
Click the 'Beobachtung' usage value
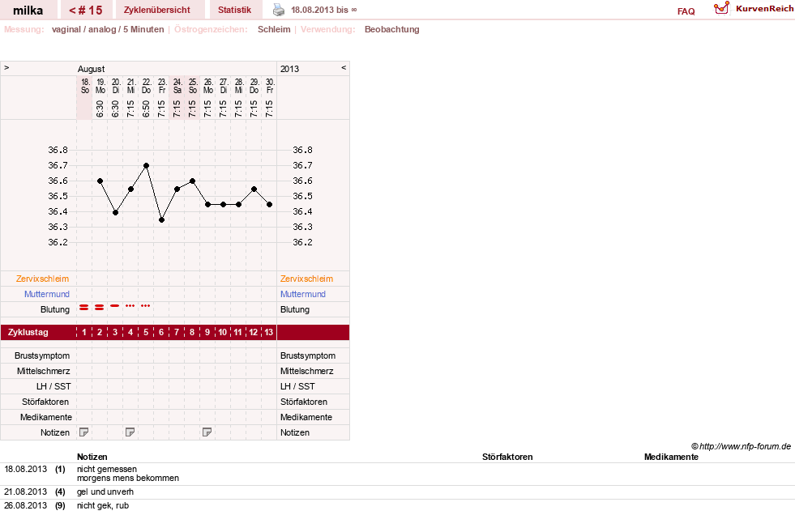392,29
